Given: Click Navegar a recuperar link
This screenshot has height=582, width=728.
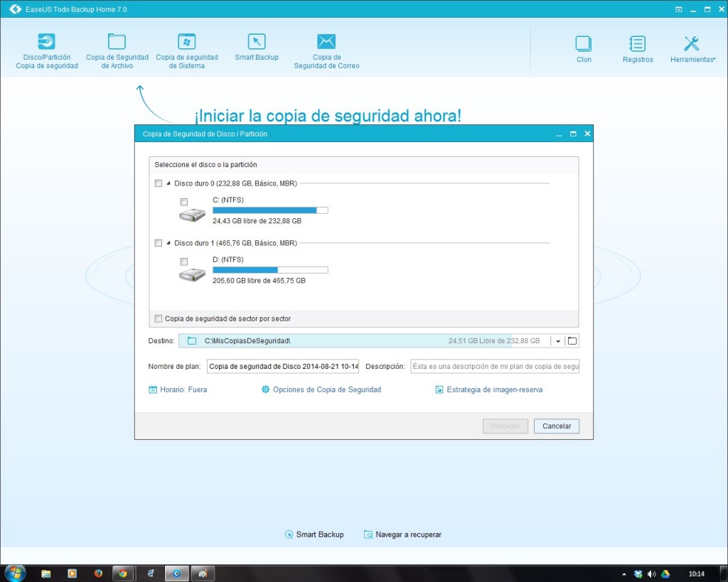Looking at the screenshot, I should [402, 534].
